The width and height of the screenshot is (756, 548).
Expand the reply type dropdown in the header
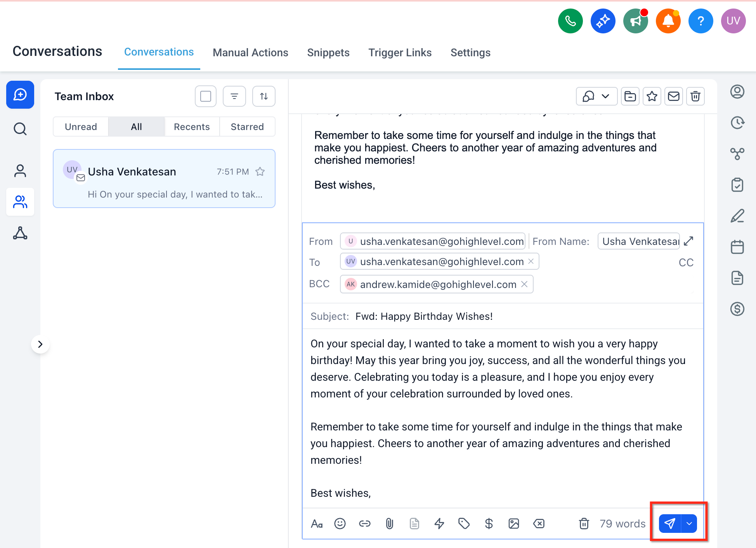pos(605,96)
